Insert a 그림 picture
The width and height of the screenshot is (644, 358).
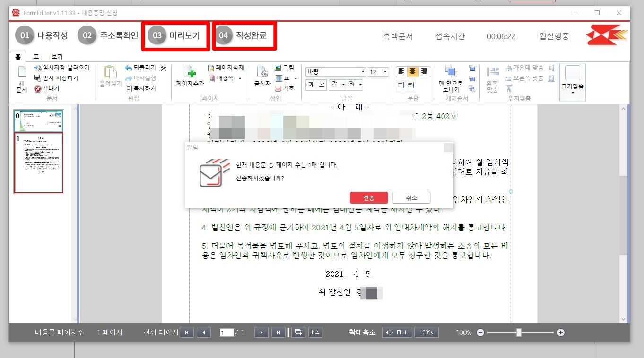tap(285, 68)
